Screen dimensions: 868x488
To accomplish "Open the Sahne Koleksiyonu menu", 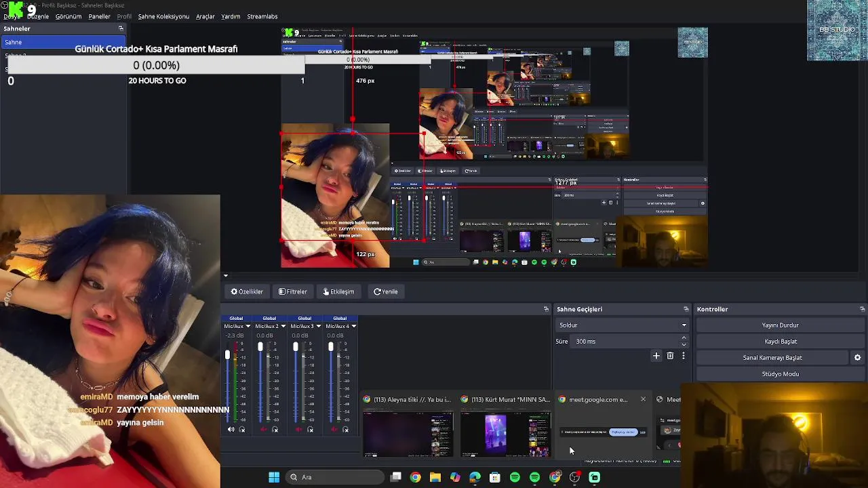I will (x=163, y=16).
